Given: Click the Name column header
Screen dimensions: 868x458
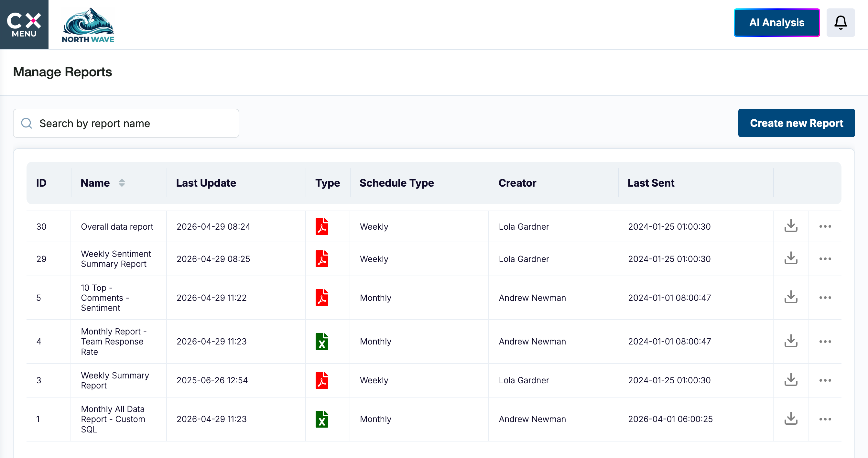Looking at the screenshot, I should 95,183.
